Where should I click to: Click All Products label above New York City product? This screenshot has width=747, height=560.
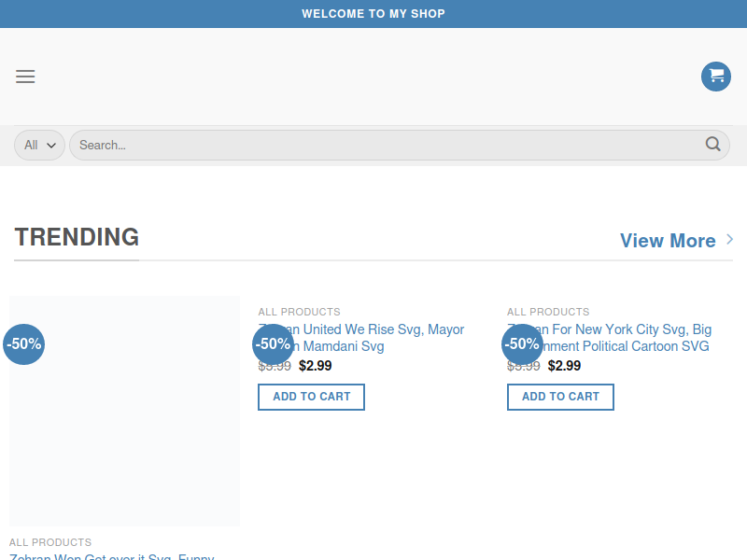point(548,312)
